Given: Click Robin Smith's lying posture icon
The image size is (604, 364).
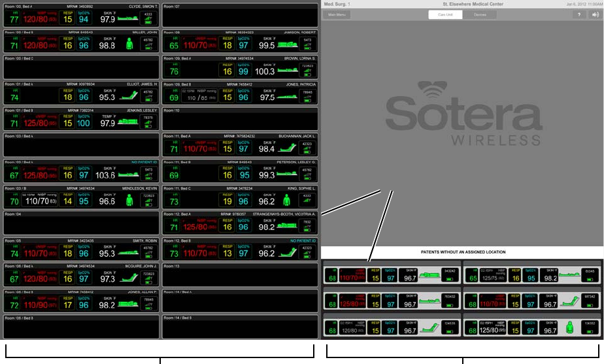Looking at the screenshot, I should (128, 253).
